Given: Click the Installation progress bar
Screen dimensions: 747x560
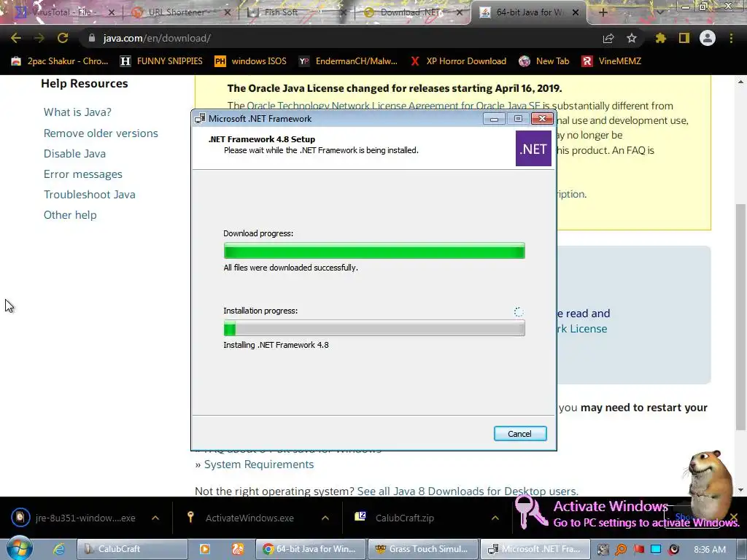Looking at the screenshot, I should click(374, 328).
